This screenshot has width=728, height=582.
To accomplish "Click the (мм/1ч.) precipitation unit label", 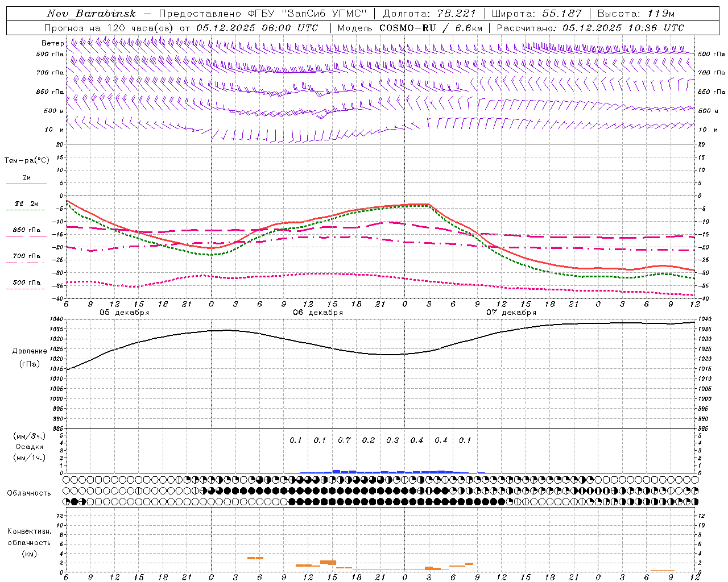I will point(30,458).
